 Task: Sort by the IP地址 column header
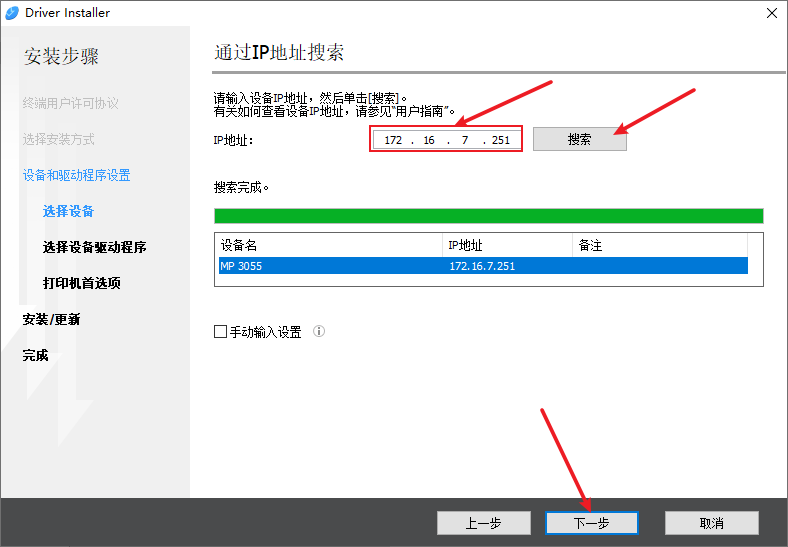click(x=506, y=245)
